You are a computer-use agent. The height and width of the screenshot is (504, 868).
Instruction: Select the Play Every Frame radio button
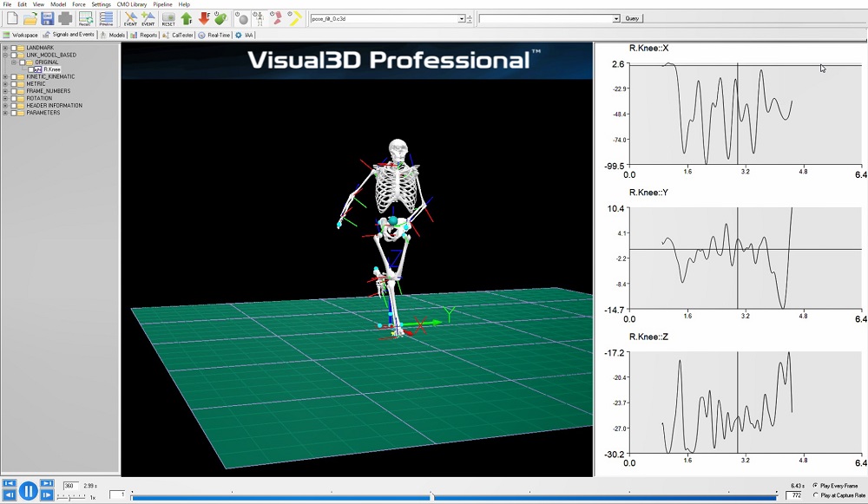click(x=815, y=486)
